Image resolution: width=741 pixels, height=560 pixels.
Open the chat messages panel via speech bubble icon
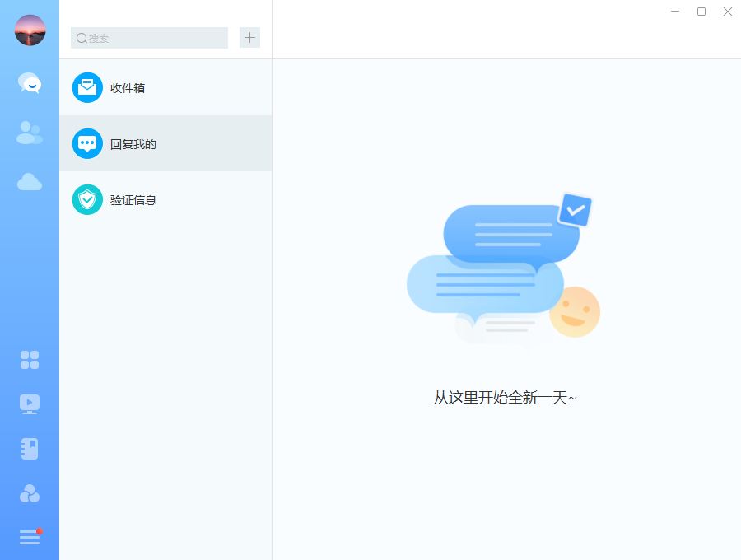29,83
